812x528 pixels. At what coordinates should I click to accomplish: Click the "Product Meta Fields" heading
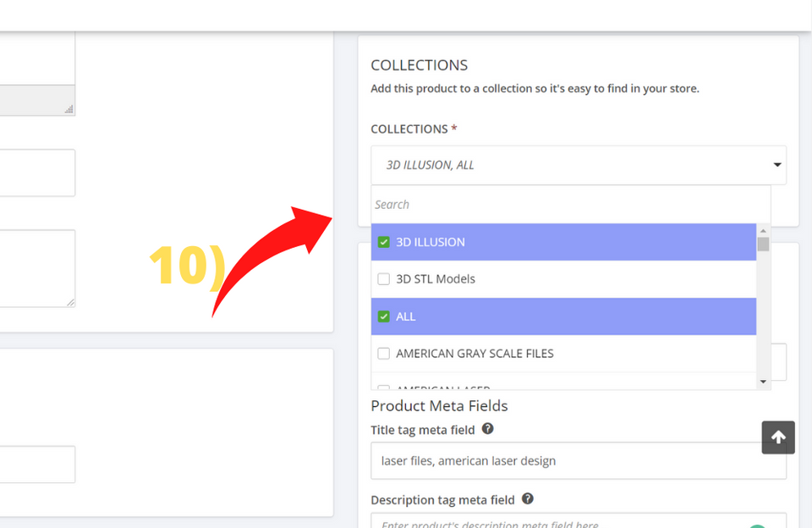[x=439, y=405]
